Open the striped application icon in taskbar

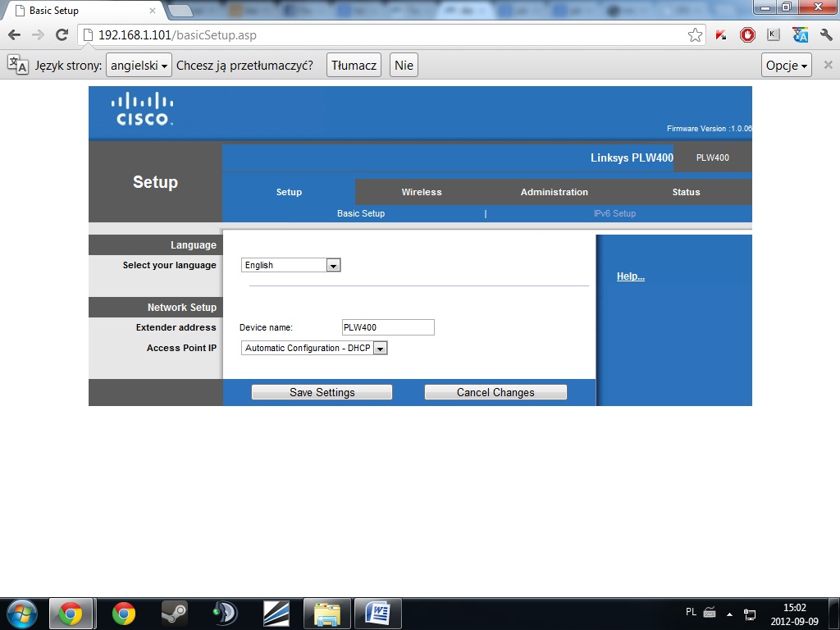click(x=276, y=614)
